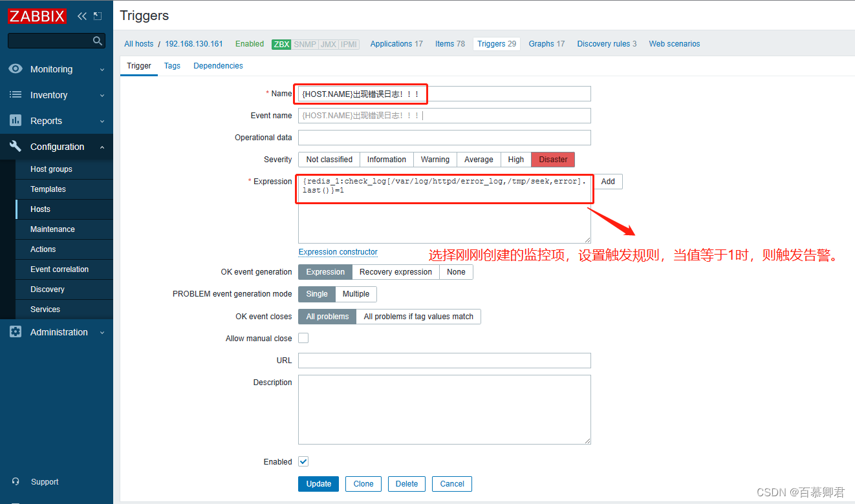
Task: Select Expression for OK event generation
Action: tap(325, 272)
